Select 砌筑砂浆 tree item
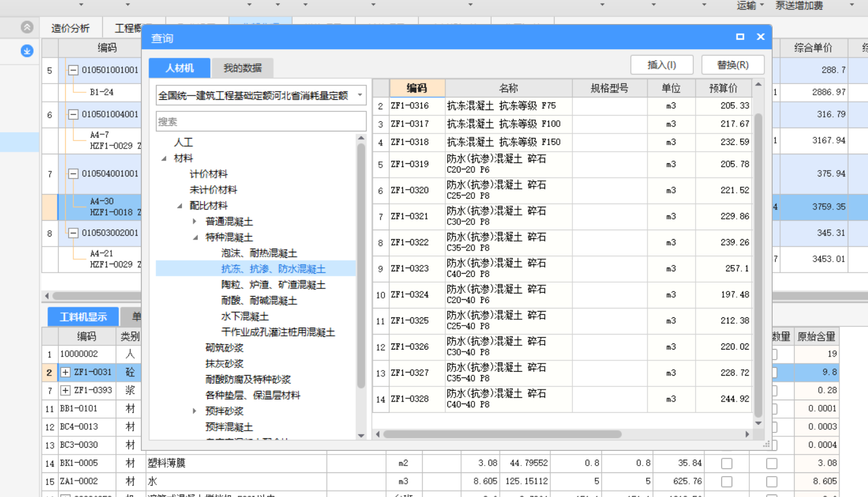 click(x=224, y=348)
